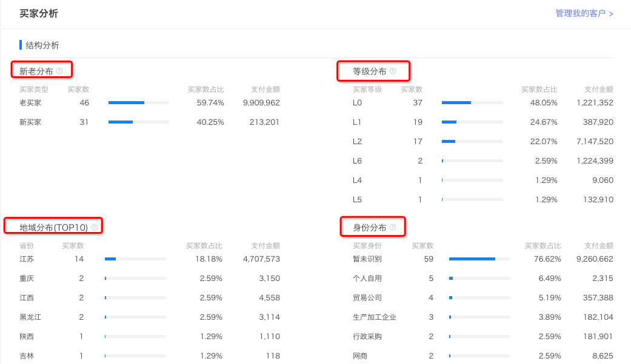
Task: Click payment amount 9,260,662 for 暂未识别
Action: click(x=594, y=259)
